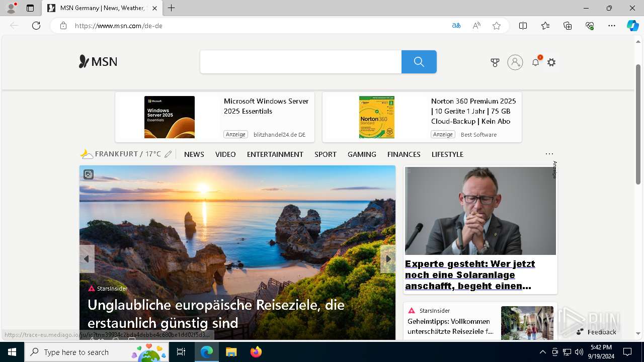
Task: Open Read aloud in address bar
Action: [476, 26]
